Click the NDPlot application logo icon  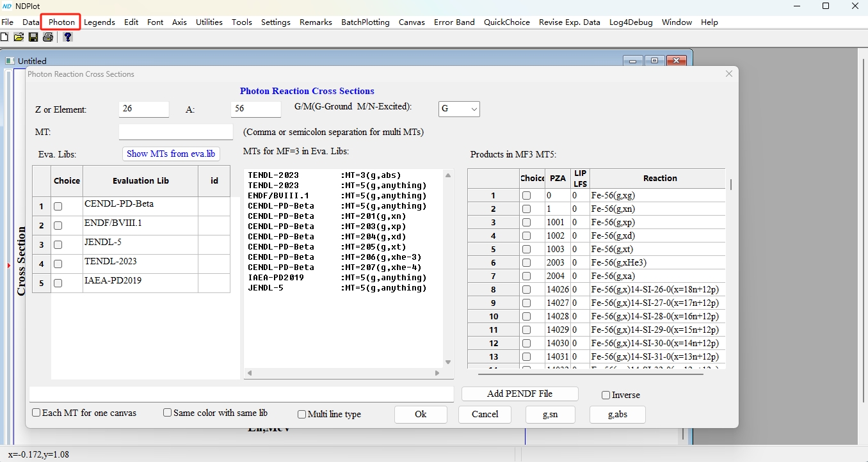coord(7,6)
